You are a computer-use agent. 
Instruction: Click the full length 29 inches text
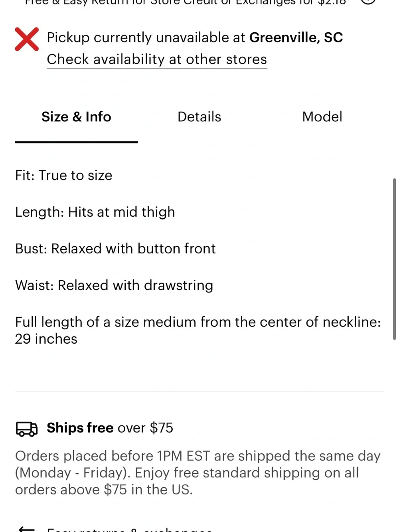198,330
